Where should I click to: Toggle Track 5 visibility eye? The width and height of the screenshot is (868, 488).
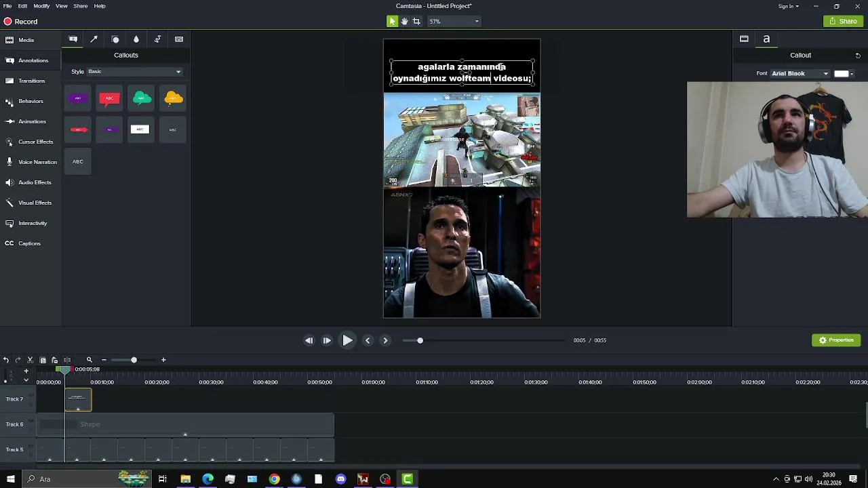coord(31,445)
